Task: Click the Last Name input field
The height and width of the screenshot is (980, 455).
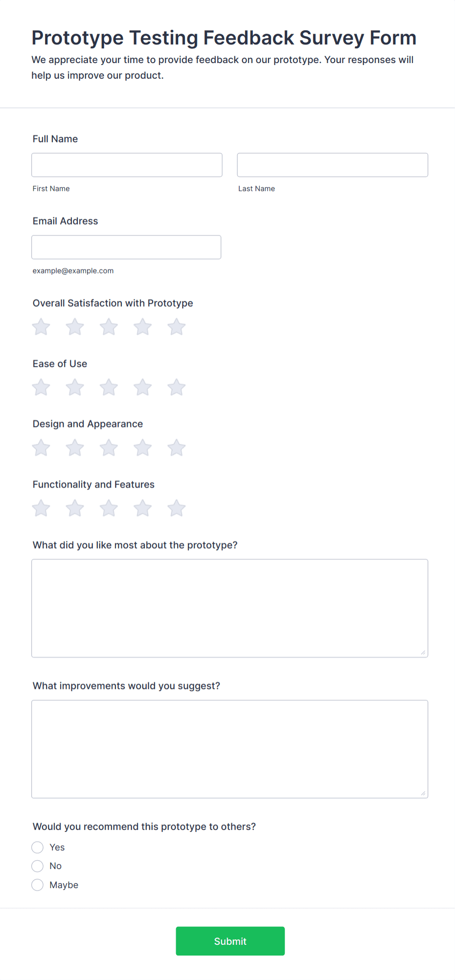Action: click(332, 165)
